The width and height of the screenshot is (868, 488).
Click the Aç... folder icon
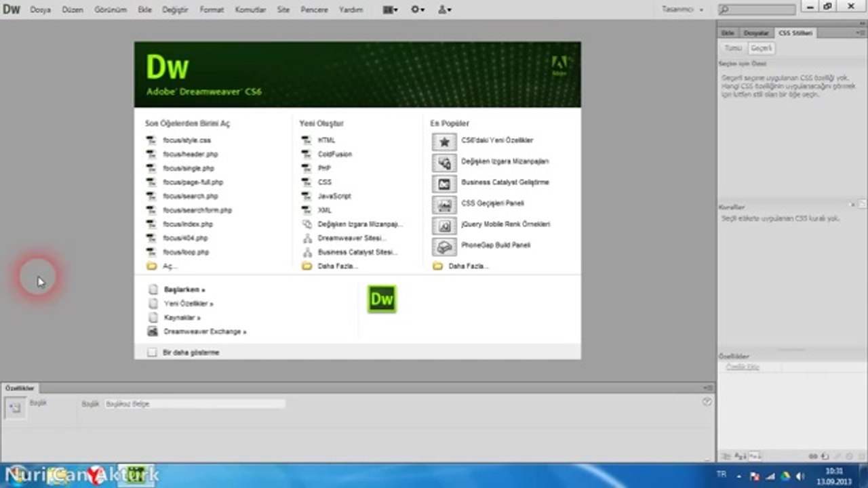click(151, 266)
